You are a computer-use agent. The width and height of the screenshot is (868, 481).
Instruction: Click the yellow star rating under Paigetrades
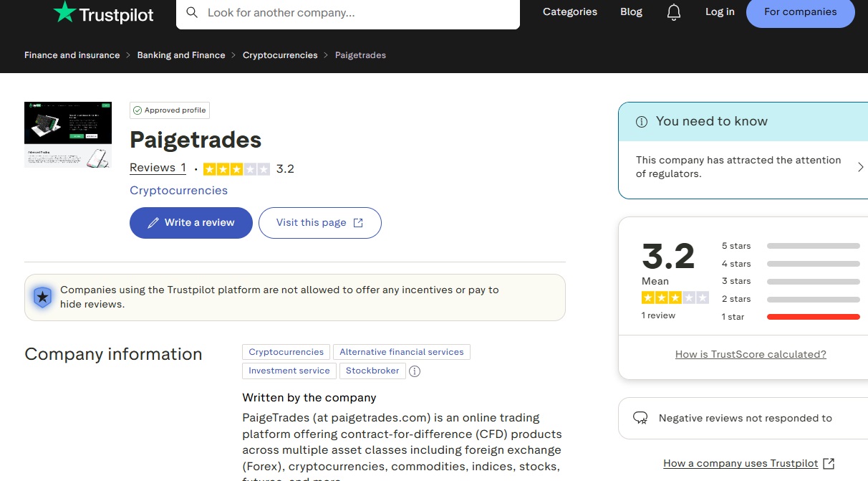tap(236, 169)
